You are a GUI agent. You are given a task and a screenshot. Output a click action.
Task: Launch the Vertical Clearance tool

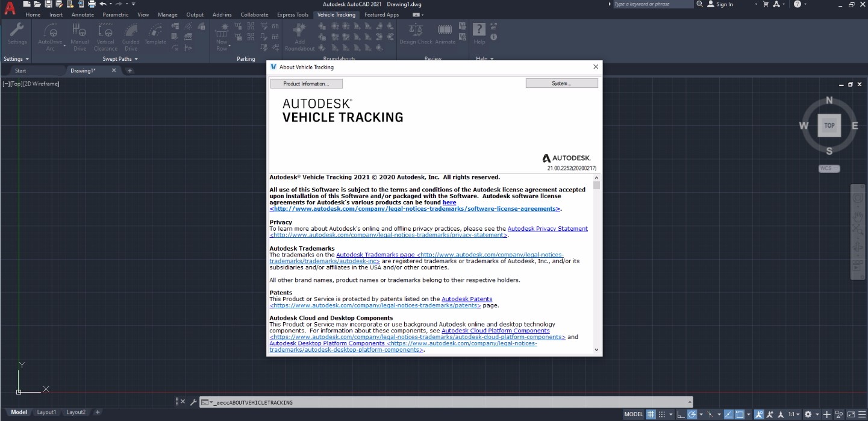(105, 35)
